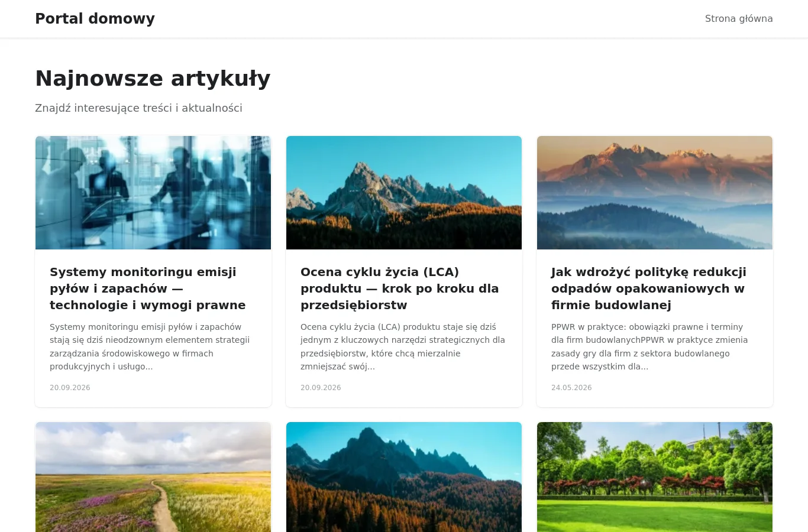
Task: Open the meadow path article thumbnail
Action: [x=153, y=477]
